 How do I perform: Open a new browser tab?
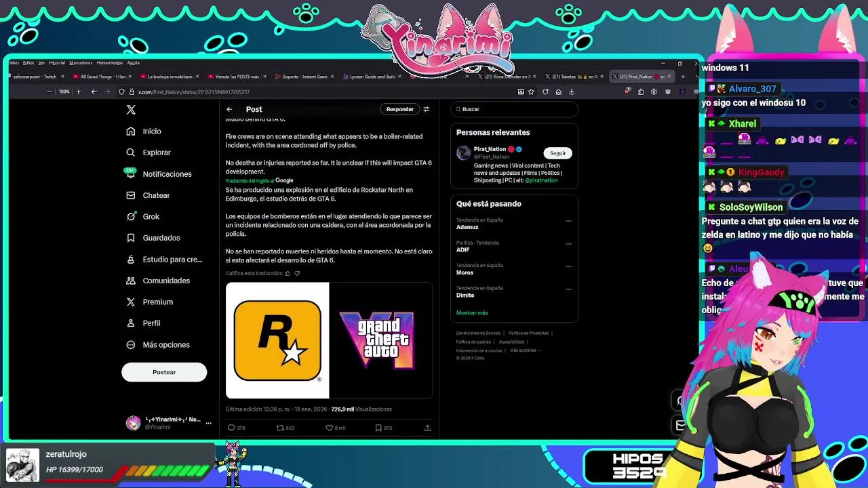[683, 77]
